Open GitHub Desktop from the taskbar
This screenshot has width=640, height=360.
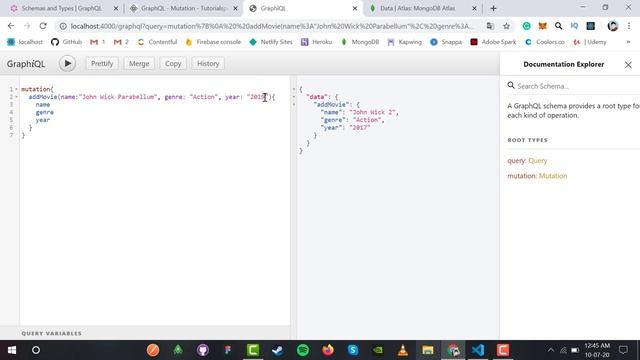coord(203,350)
